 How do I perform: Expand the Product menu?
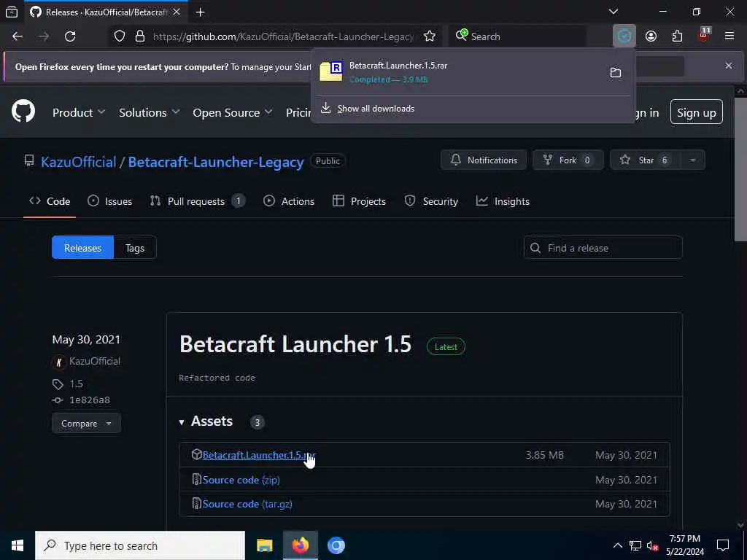pyautogui.click(x=79, y=112)
